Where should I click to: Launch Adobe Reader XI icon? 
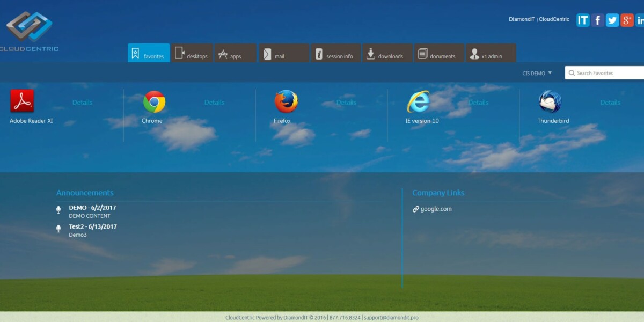pyautogui.click(x=22, y=101)
